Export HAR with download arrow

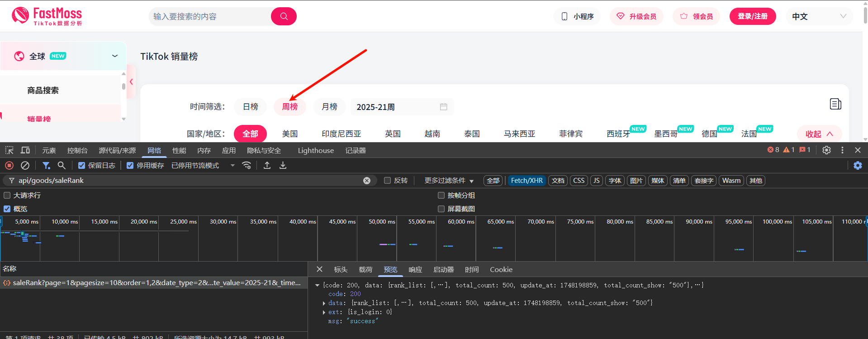coord(283,166)
